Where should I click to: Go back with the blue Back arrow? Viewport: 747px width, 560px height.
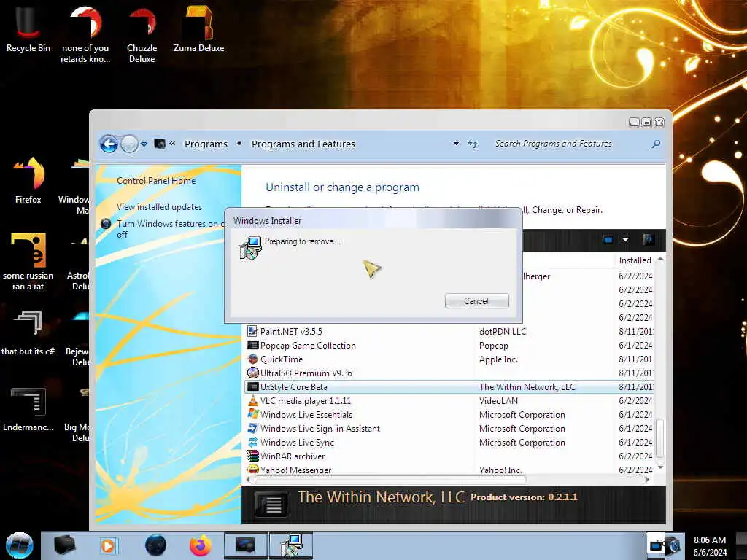click(109, 144)
